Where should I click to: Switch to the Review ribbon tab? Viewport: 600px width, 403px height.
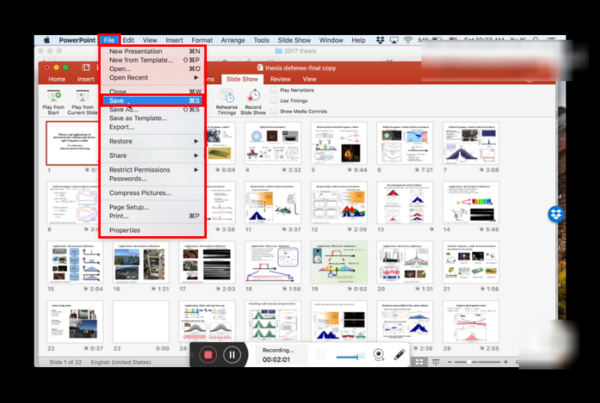click(x=280, y=79)
